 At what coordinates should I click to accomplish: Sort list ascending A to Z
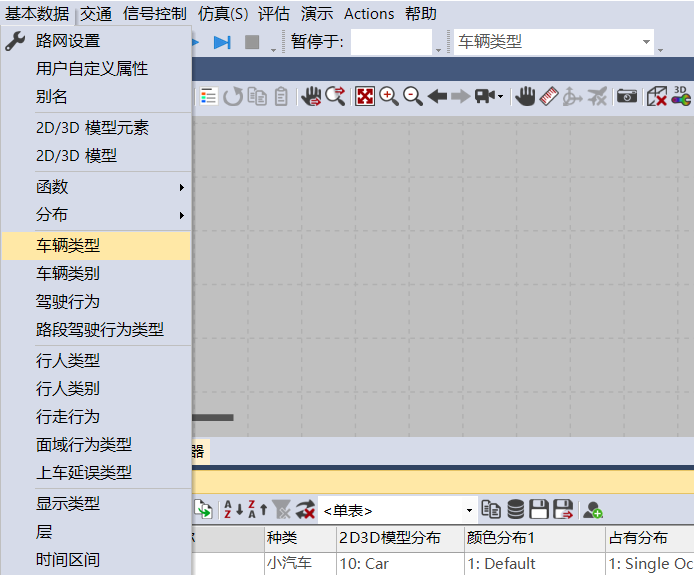coord(233,510)
